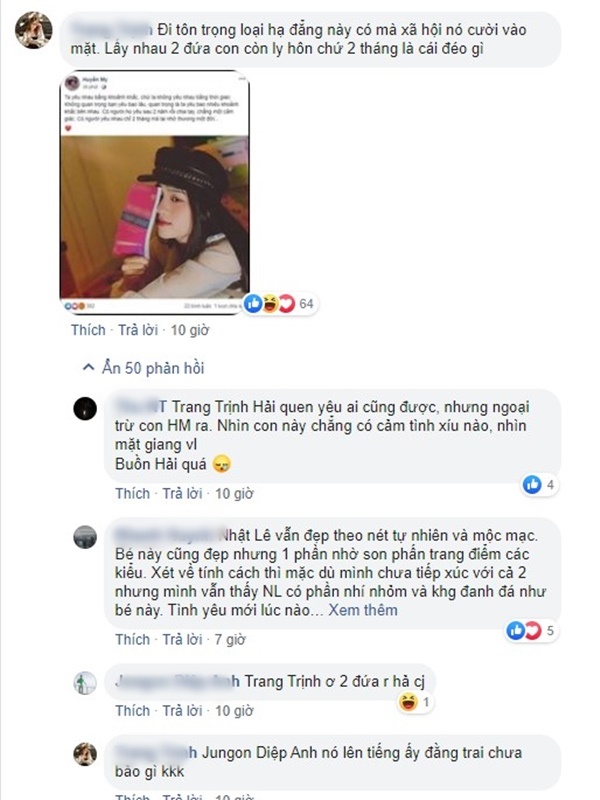Like the 'Buồn Hải quá' reply
Screen dimensions: 600x800
pos(132,493)
